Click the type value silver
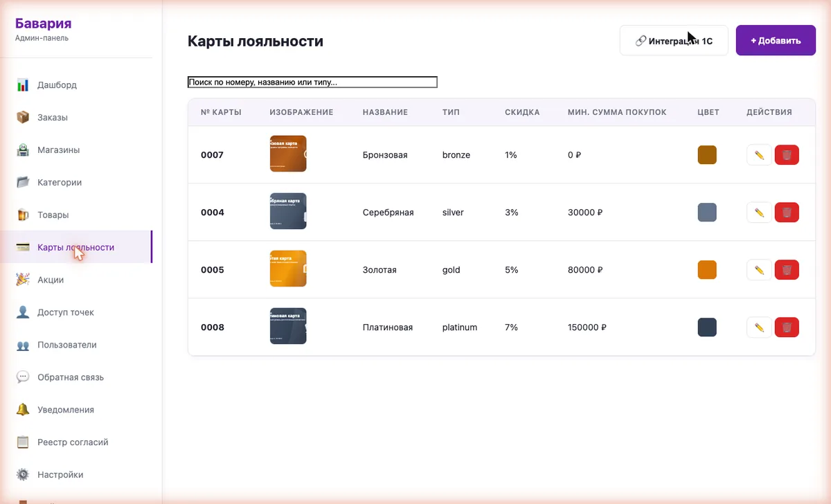The image size is (831, 504). [453, 213]
